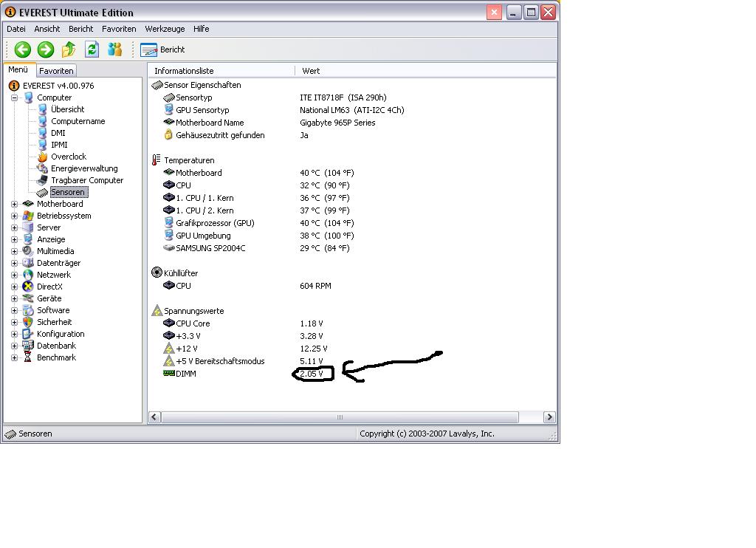The image size is (756, 548).
Task: Expand the Motherboard tree node
Action: pos(15,204)
